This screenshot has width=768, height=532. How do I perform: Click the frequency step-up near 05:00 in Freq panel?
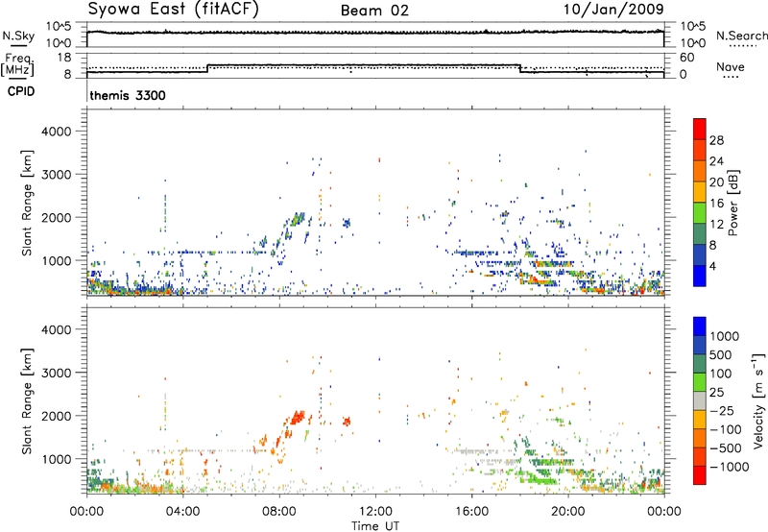(x=208, y=68)
